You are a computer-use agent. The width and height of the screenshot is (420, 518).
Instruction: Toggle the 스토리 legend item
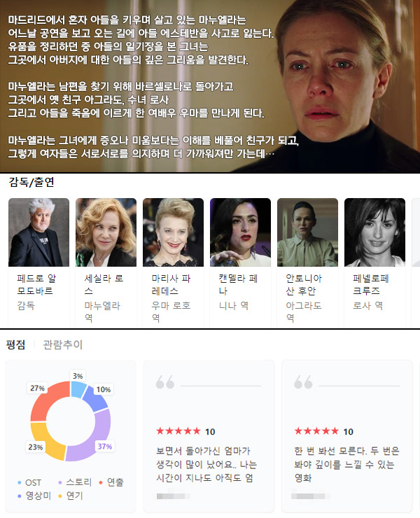(75, 482)
